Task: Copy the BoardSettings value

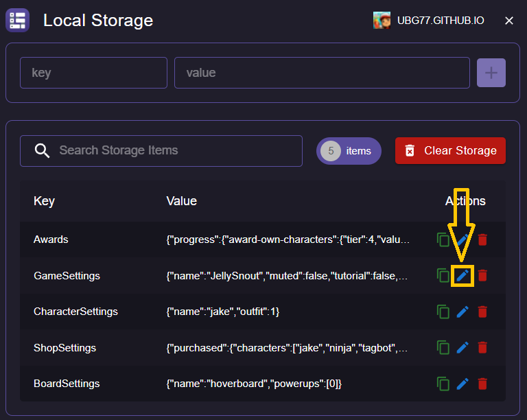Action: [443, 384]
